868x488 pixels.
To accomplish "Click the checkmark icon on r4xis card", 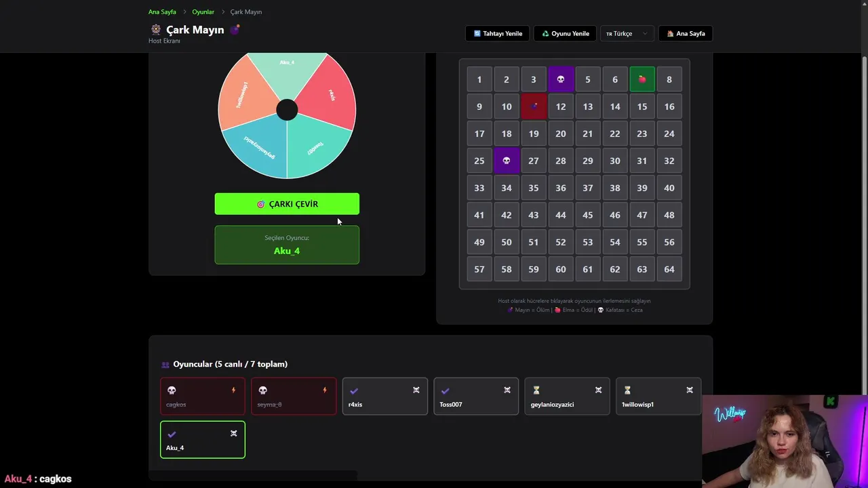I will 354,390.
